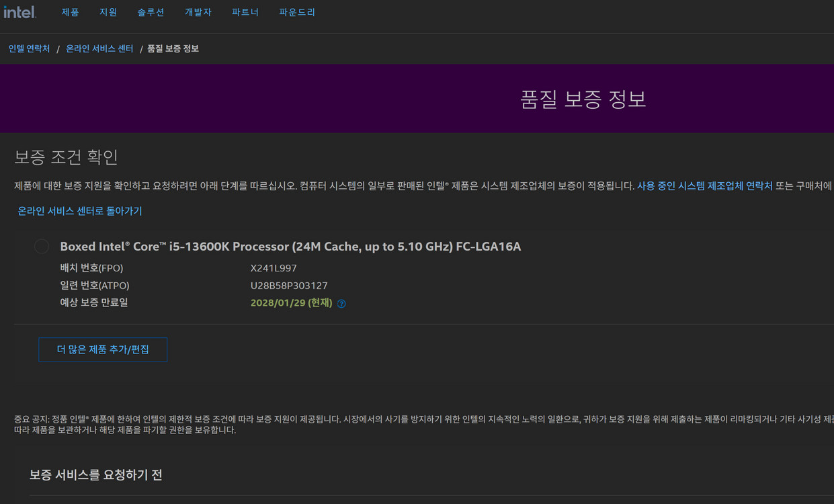The image size is (834, 504).
Task: Click 온라인 서비스 센터로 돌아가기 link
Action: click(80, 211)
